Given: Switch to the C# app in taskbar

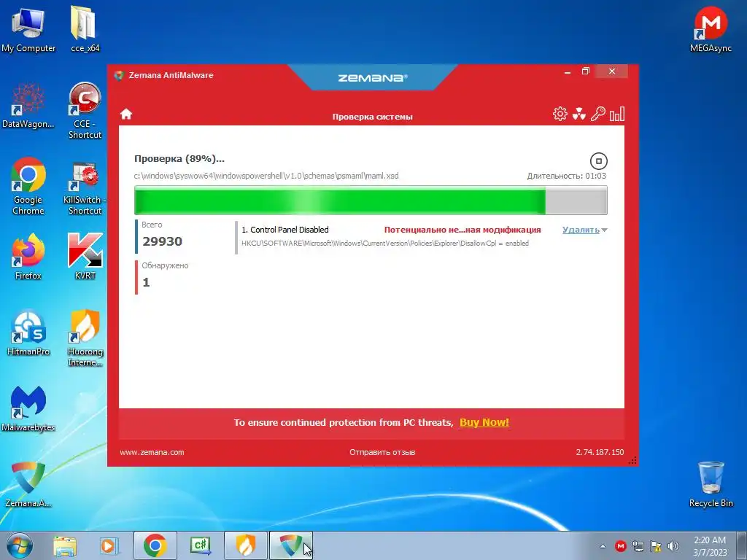Looking at the screenshot, I should point(201,545).
